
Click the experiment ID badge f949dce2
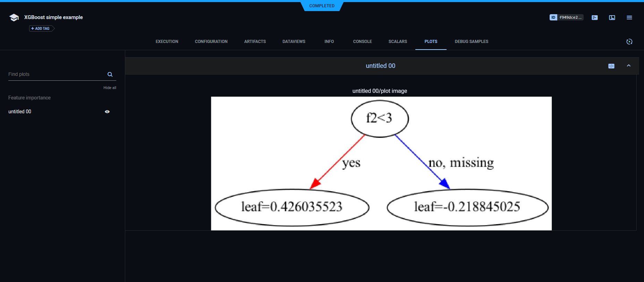pos(566,17)
